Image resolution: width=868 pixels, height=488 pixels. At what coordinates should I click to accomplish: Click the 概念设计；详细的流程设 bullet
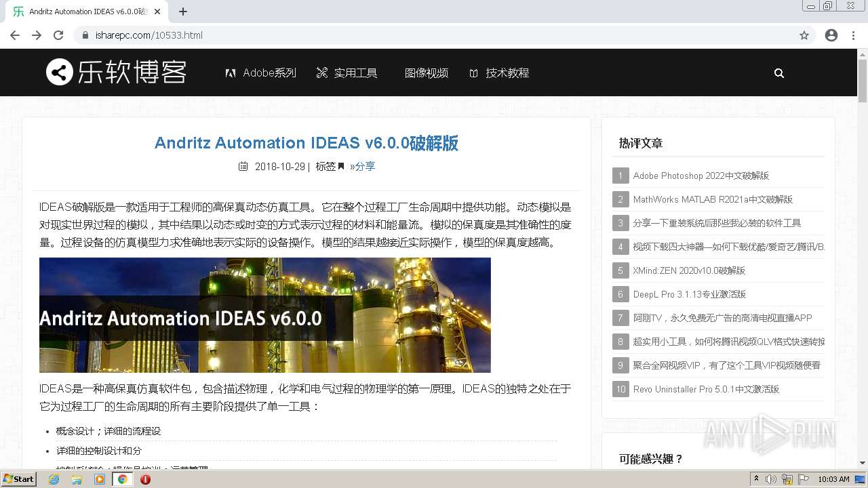coord(108,431)
